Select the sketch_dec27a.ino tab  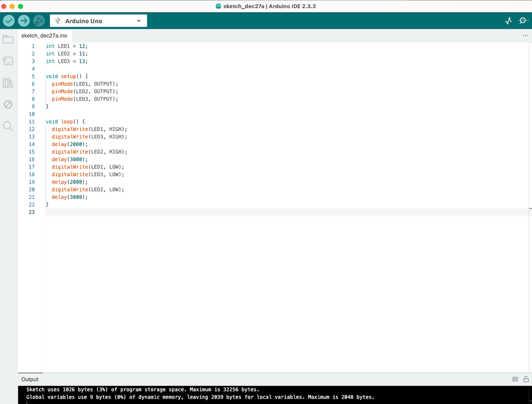(44, 35)
